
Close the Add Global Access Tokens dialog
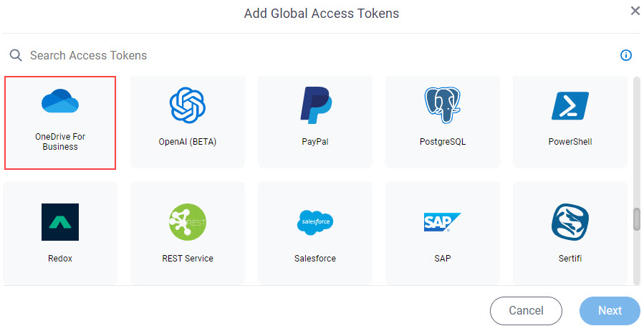pos(635,11)
